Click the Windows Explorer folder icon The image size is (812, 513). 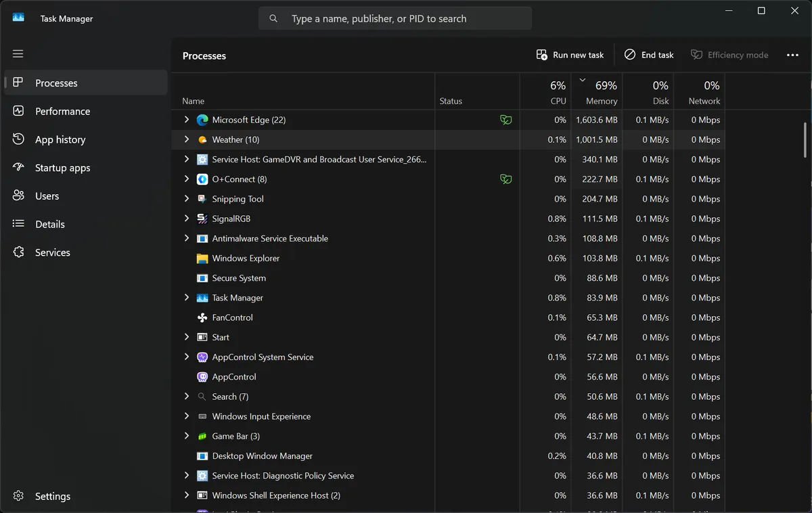[x=202, y=258]
